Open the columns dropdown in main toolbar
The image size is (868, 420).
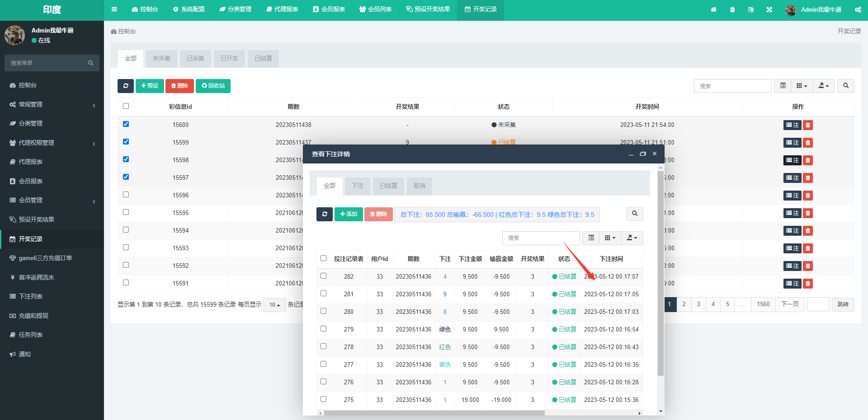coord(802,86)
